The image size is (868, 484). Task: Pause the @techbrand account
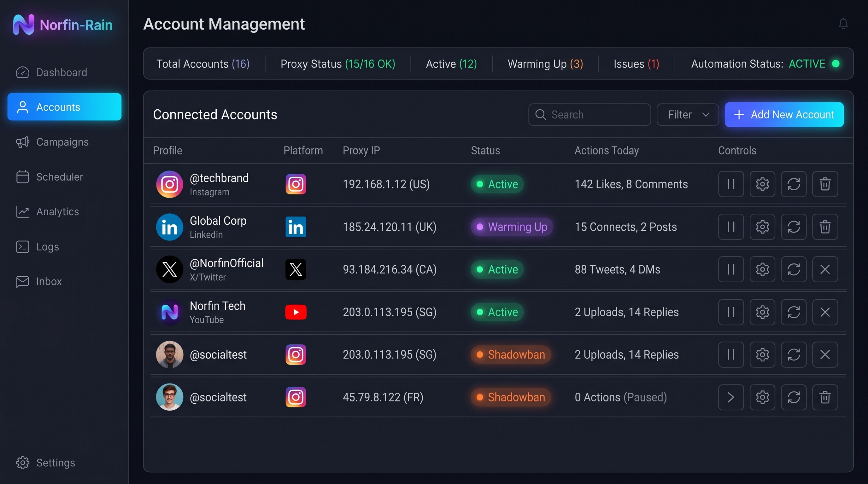[x=731, y=184]
